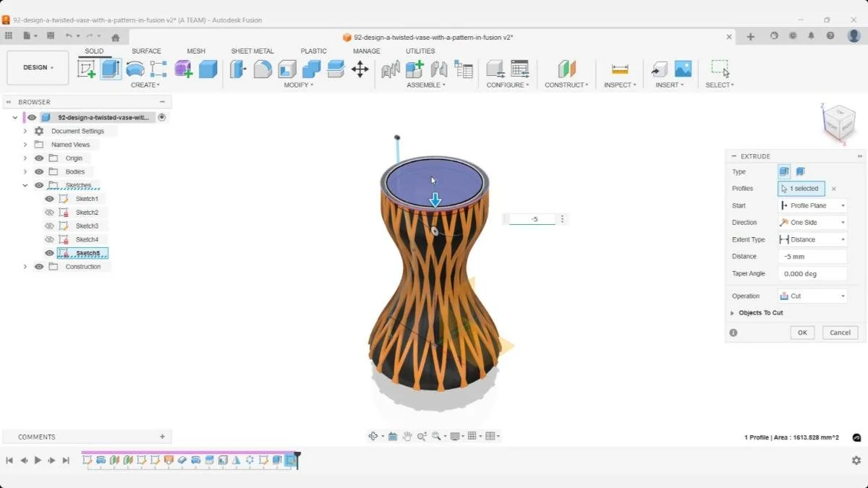Open the Extent Type Distance dropdown
868x488 pixels.
pos(812,239)
